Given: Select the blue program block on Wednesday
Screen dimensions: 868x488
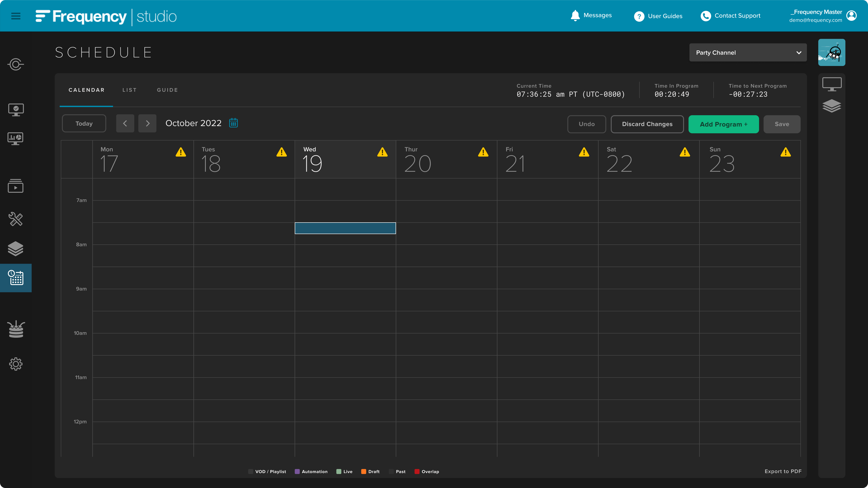Looking at the screenshot, I should (345, 228).
